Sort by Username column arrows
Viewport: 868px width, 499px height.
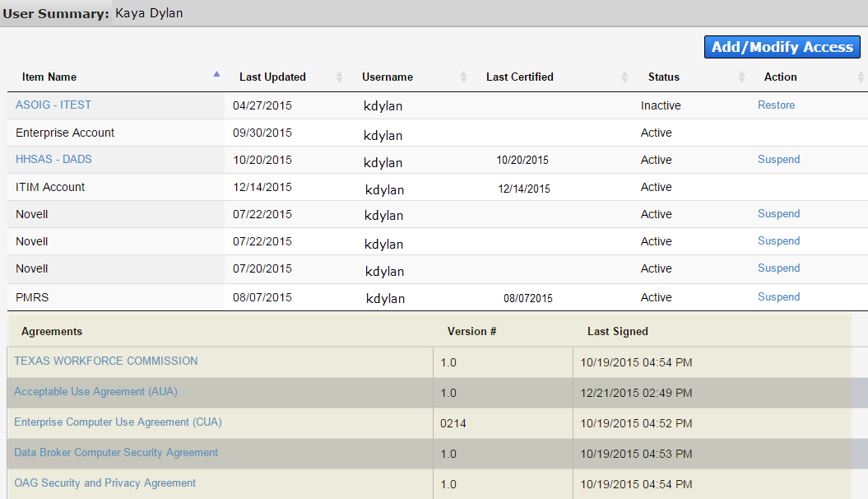coord(463,77)
